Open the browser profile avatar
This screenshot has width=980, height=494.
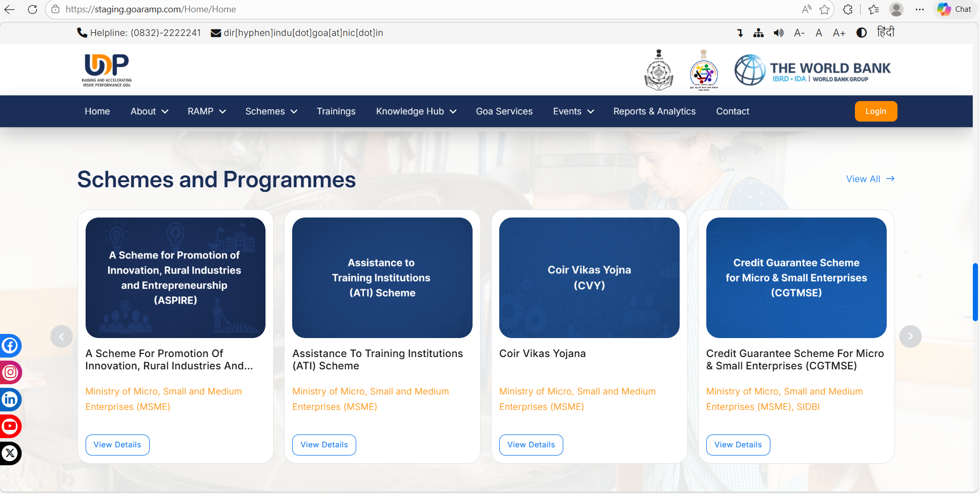pos(896,9)
